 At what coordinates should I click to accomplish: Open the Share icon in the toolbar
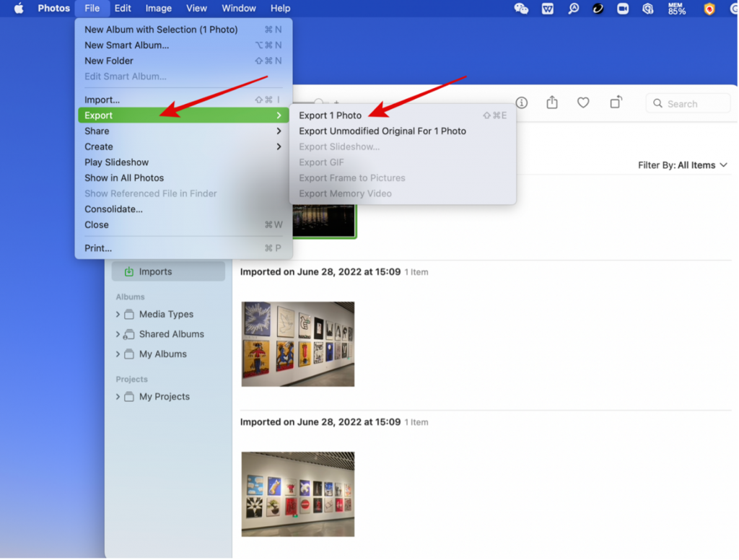pos(552,103)
